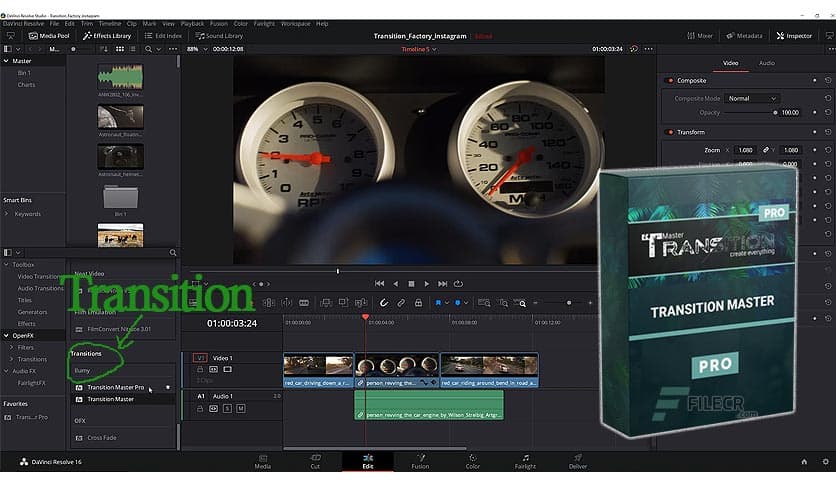This screenshot has height=484, width=836.
Task: Open the Timeline 5 name dropdown
Action: (x=419, y=49)
